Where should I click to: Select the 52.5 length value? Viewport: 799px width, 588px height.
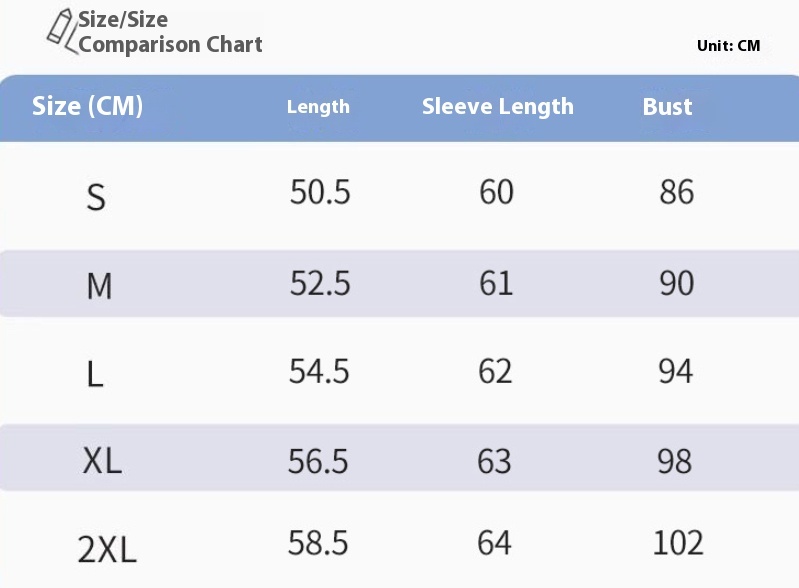click(320, 283)
